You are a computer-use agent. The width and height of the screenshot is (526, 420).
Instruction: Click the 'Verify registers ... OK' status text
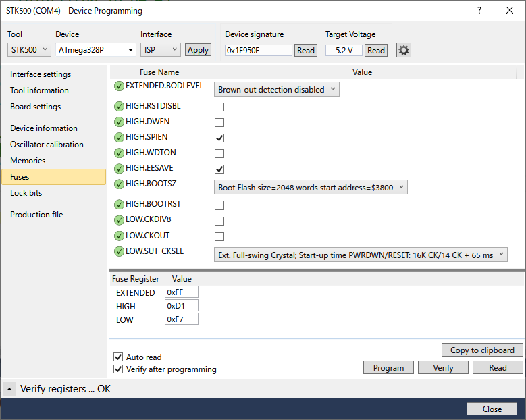tap(65, 389)
